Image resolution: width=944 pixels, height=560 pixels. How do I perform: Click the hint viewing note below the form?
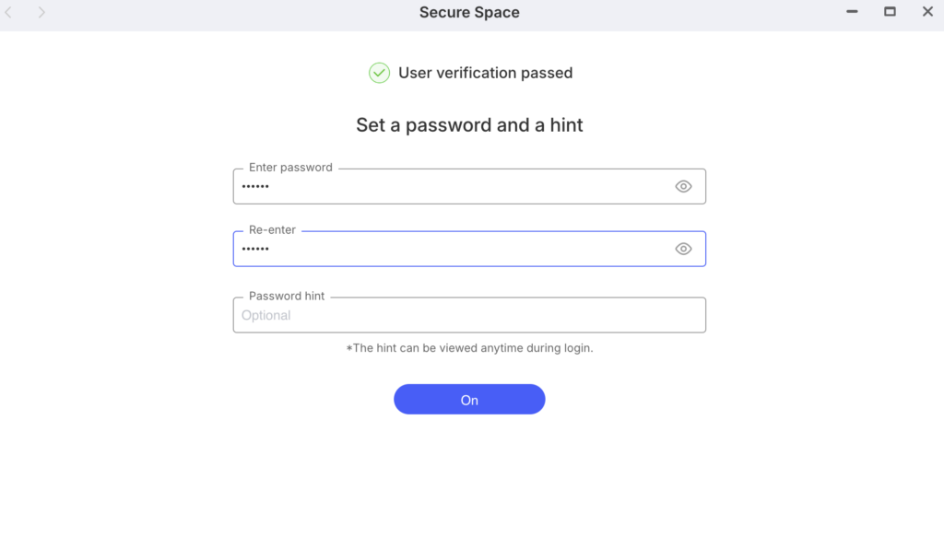click(469, 348)
